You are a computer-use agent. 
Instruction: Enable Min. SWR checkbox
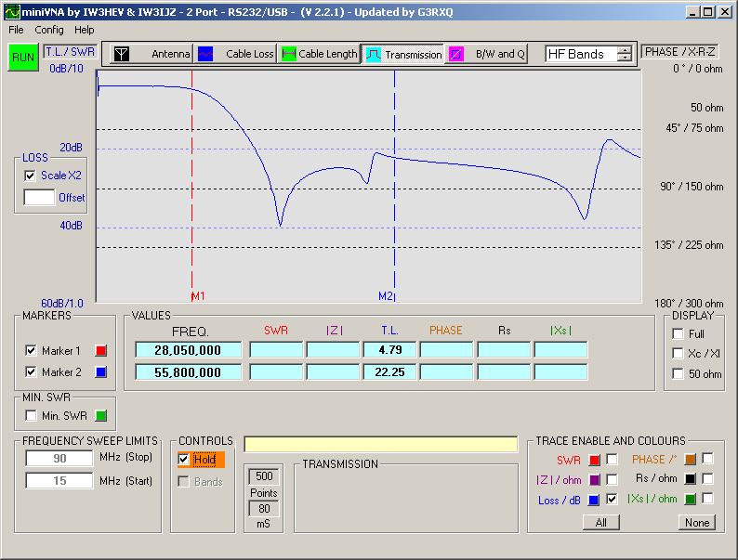point(31,416)
